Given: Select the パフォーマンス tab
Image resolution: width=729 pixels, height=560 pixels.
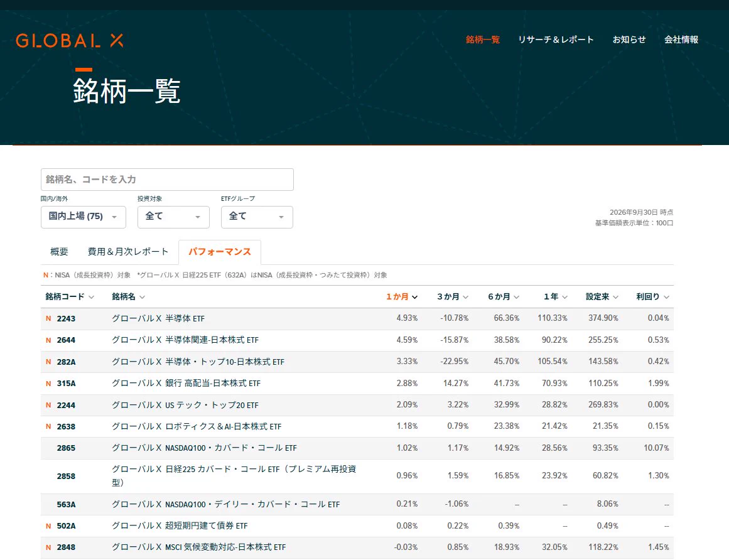Looking at the screenshot, I should tap(219, 252).
